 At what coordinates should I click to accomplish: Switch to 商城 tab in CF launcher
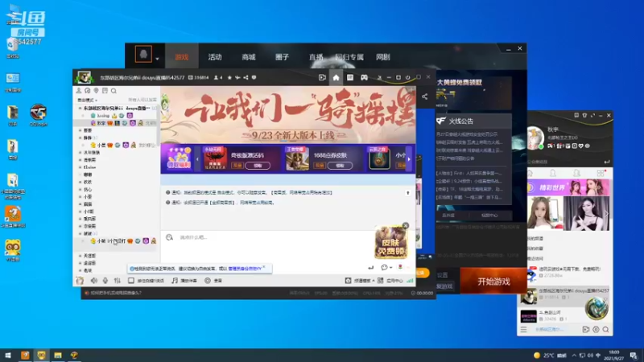point(249,57)
